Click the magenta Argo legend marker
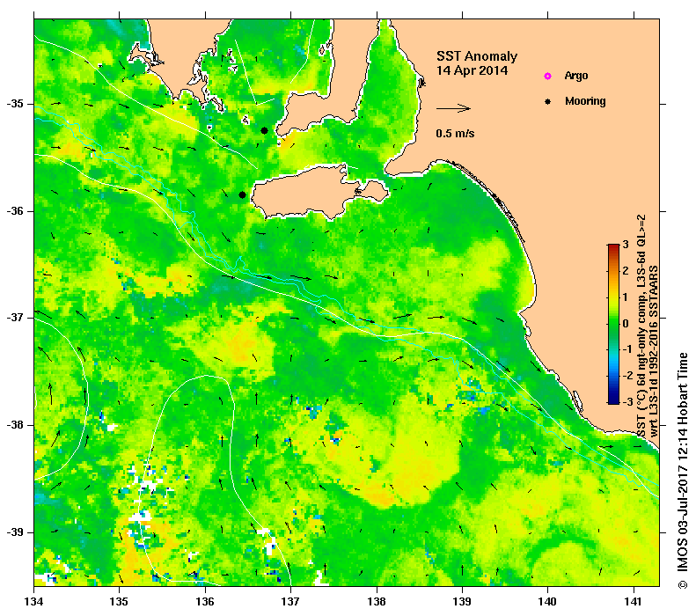 click(x=548, y=76)
